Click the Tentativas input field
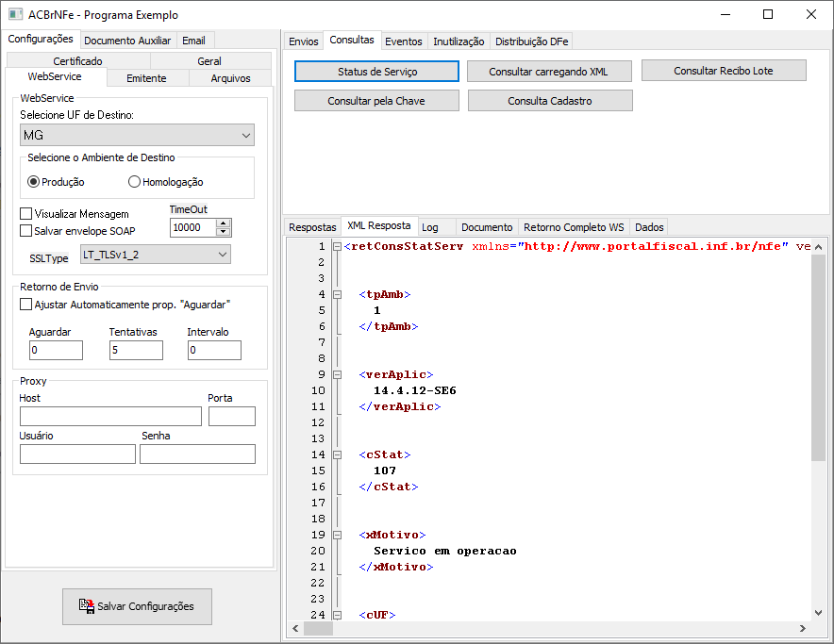 coord(136,350)
